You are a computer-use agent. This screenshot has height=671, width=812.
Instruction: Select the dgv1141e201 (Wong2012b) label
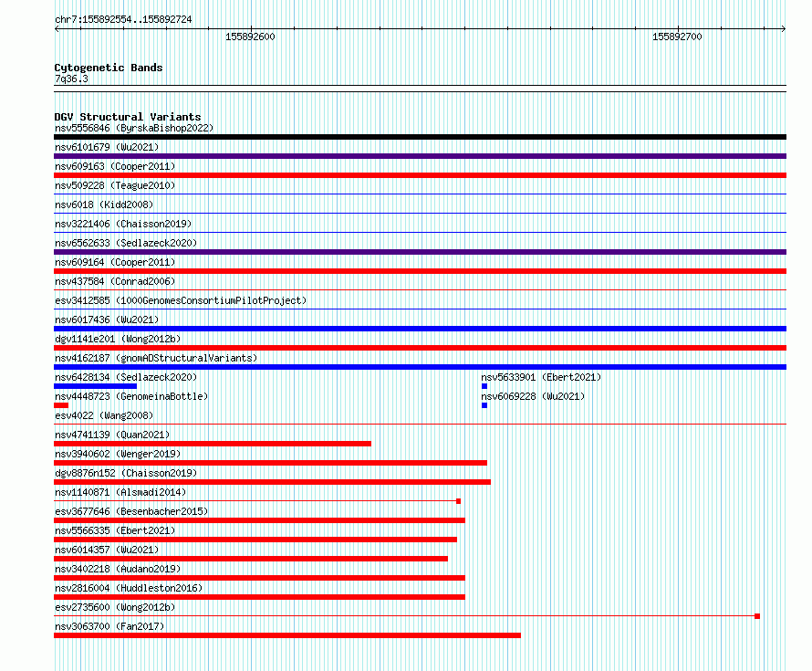(x=118, y=339)
